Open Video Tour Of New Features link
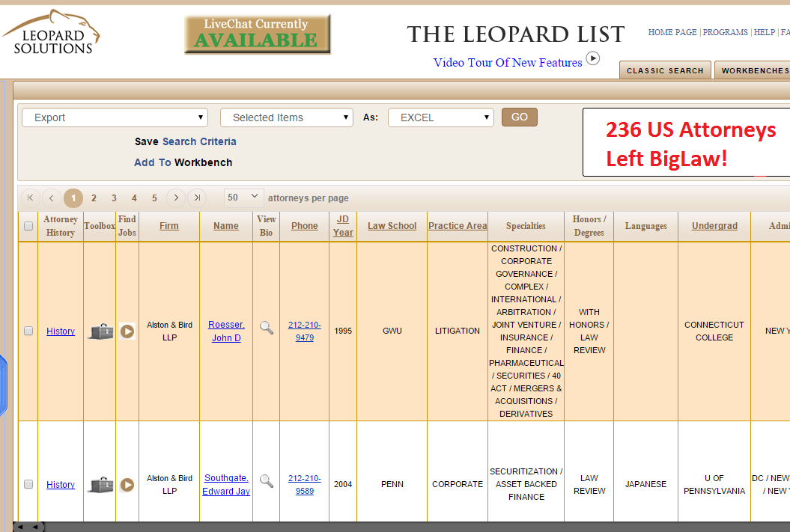 [508, 62]
